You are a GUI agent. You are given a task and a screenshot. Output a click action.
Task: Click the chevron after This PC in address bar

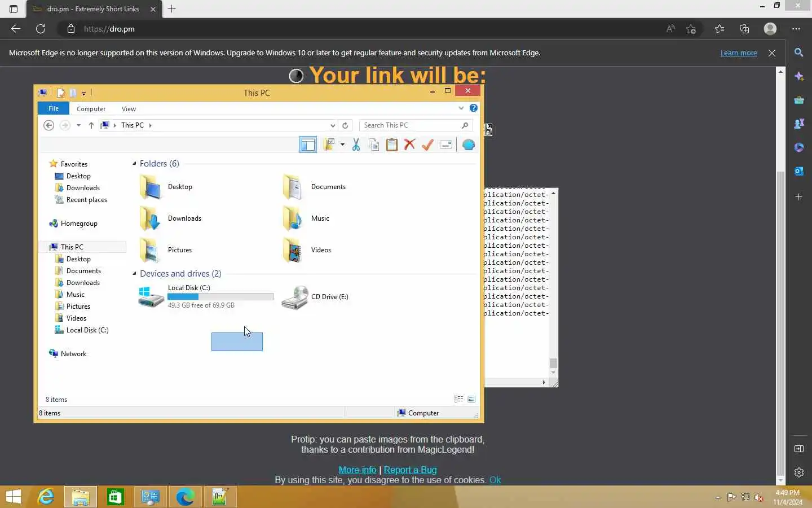[x=151, y=125]
